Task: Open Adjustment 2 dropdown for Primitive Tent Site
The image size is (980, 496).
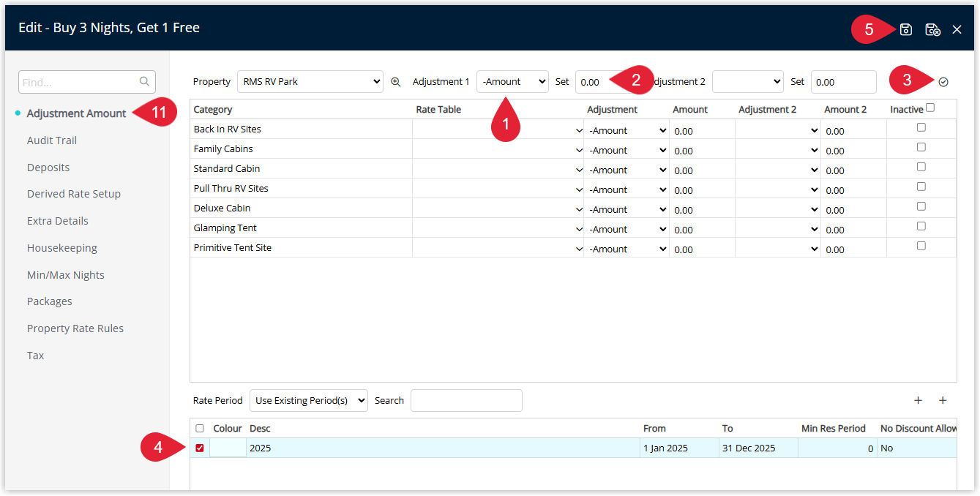Action: pyautogui.click(x=778, y=249)
